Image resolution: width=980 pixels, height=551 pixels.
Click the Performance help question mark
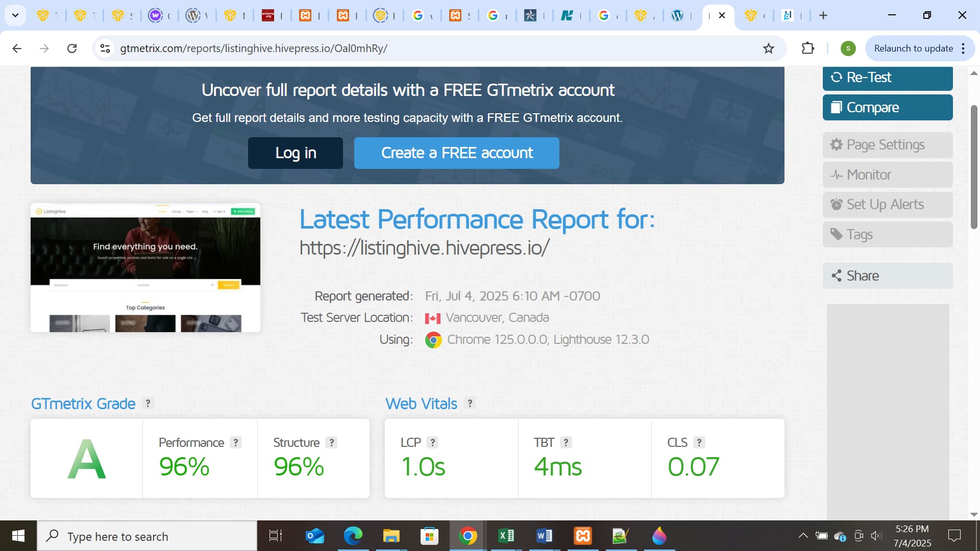click(236, 442)
